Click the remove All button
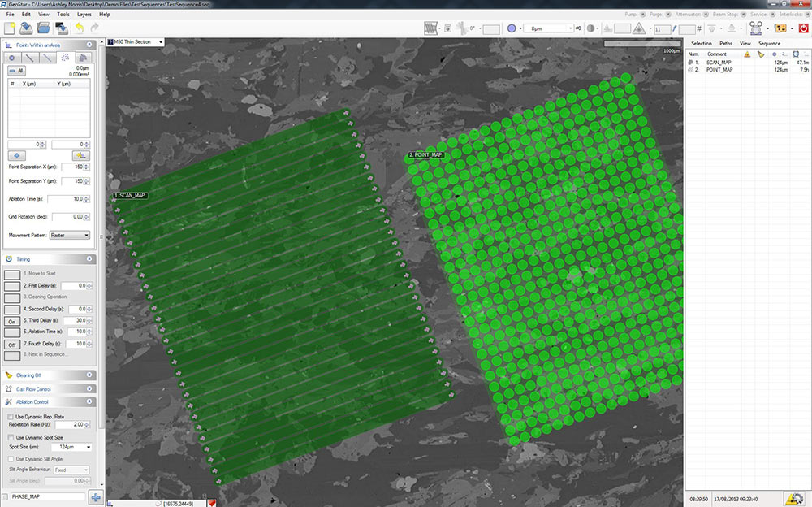 pyautogui.click(x=16, y=71)
